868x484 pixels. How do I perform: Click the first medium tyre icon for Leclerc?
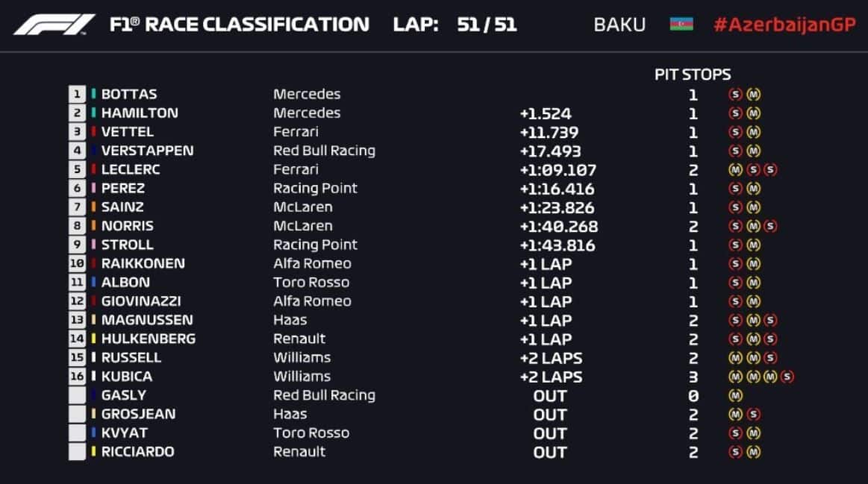(735, 170)
